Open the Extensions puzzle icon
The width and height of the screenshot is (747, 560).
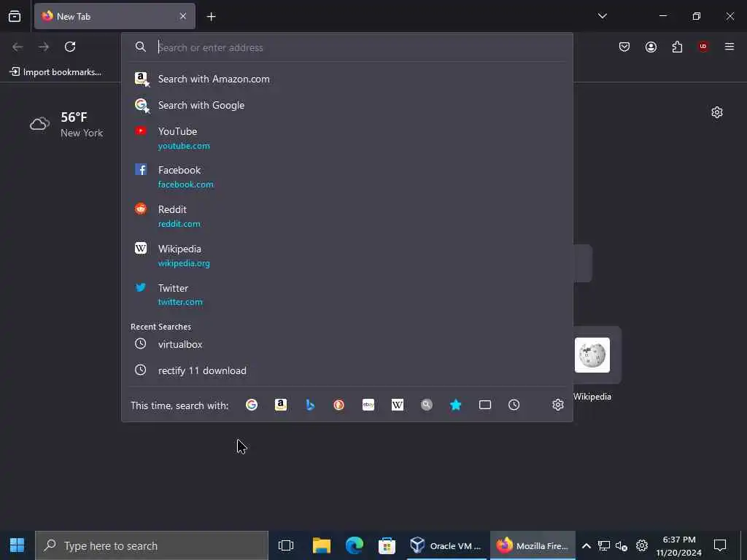(677, 47)
